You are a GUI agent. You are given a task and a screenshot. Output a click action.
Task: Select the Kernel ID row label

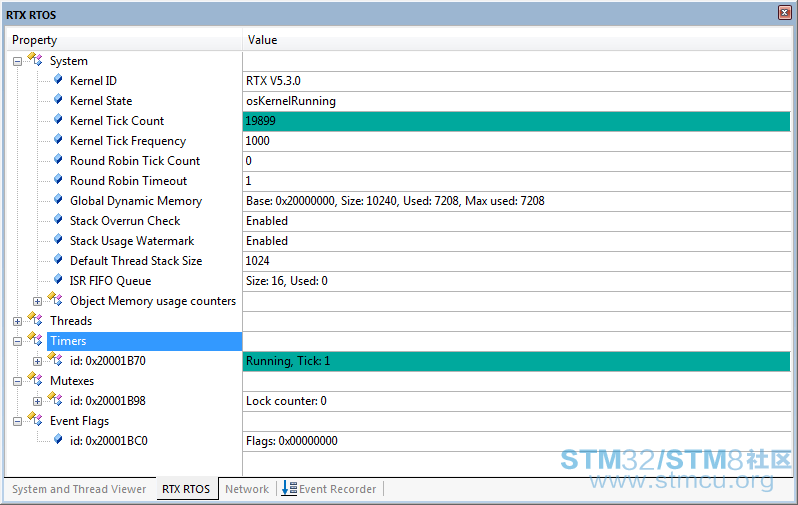tap(93, 81)
